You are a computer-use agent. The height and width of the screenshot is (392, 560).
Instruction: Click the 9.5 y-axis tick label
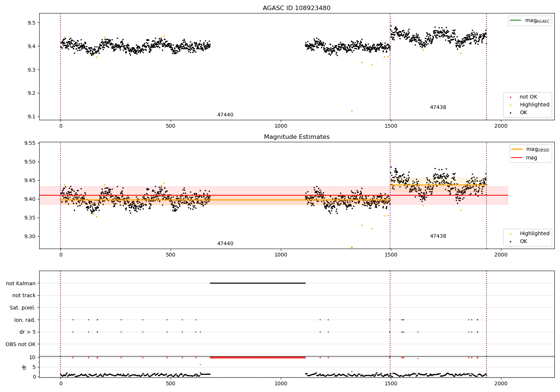[x=31, y=23]
